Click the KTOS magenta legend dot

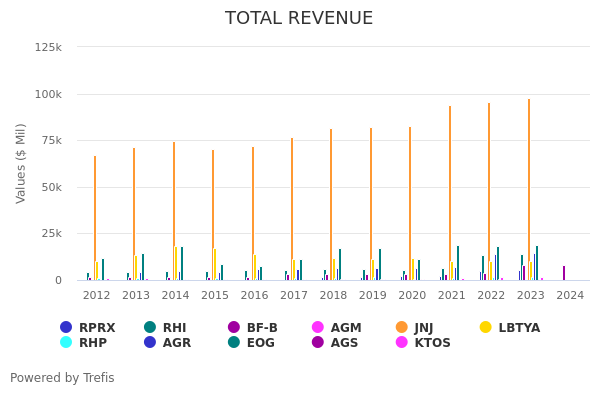pos(402,343)
